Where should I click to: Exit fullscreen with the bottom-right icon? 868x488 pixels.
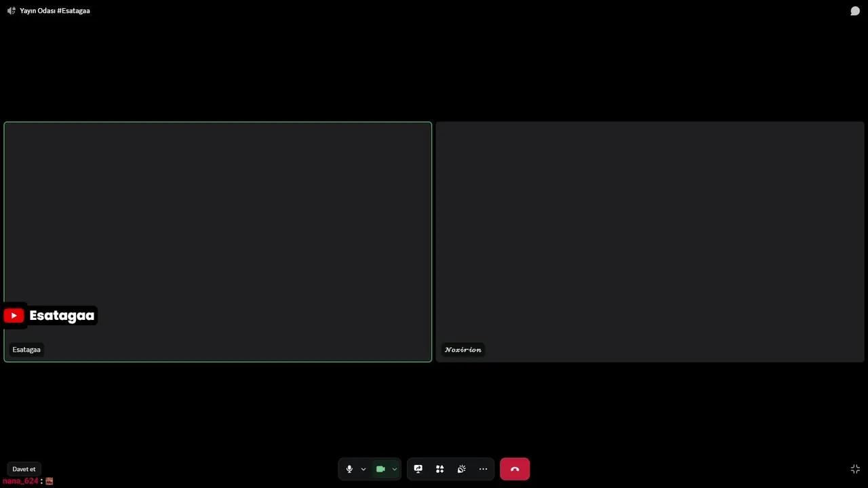coord(855,469)
